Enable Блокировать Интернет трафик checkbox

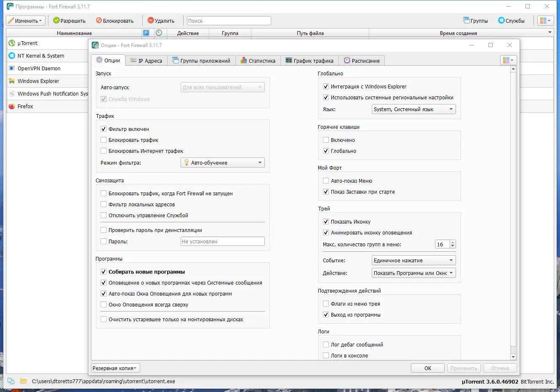pyautogui.click(x=104, y=151)
